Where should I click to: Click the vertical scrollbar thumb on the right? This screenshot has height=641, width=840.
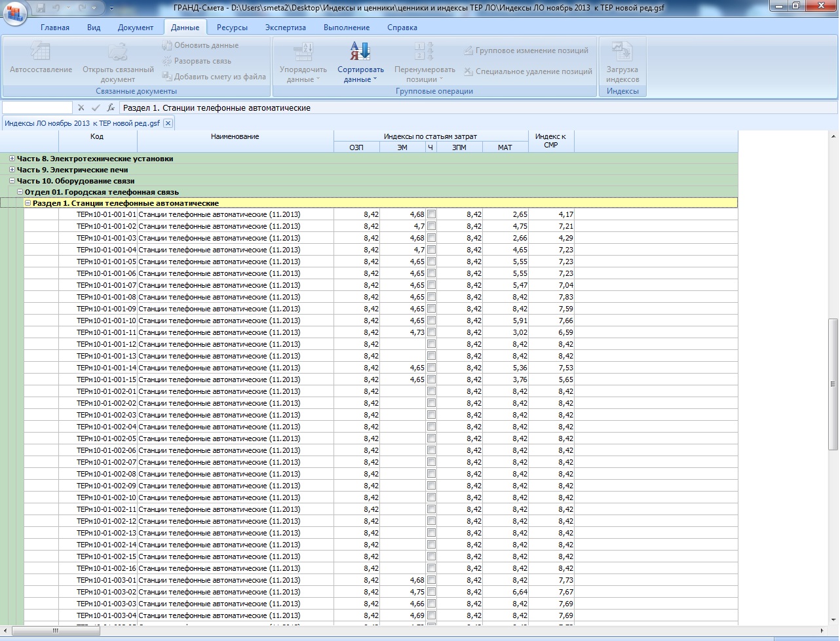coord(833,383)
